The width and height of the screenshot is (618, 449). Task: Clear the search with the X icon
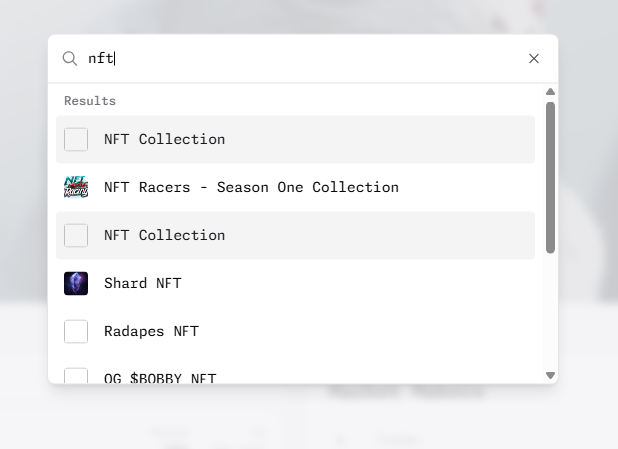tap(534, 59)
